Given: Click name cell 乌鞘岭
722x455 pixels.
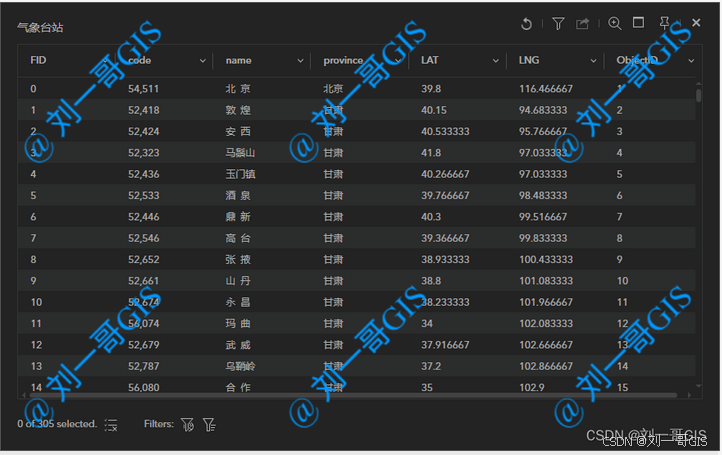Looking at the screenshot, I should click(x=240, y=366).
